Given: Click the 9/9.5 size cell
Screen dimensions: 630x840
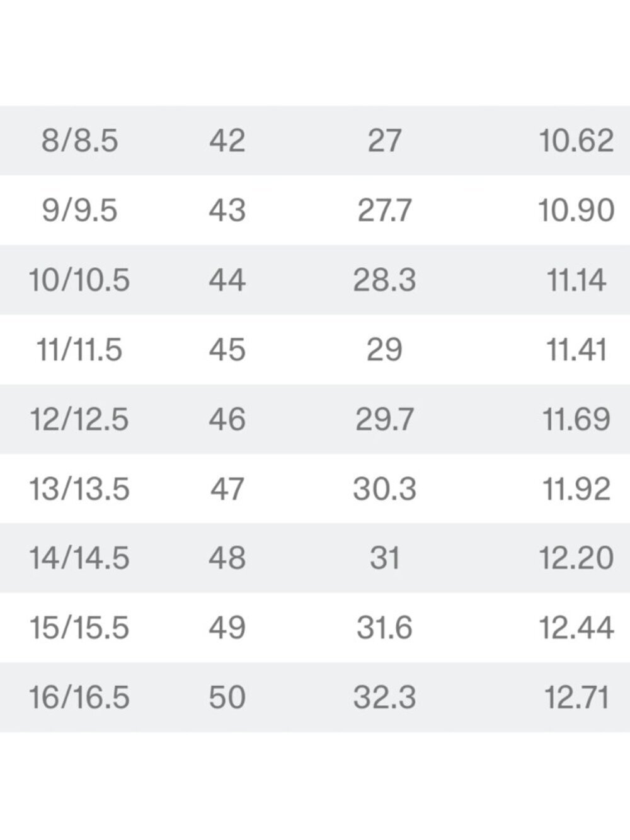Looking at the screenshot, I should pos(80,210).
